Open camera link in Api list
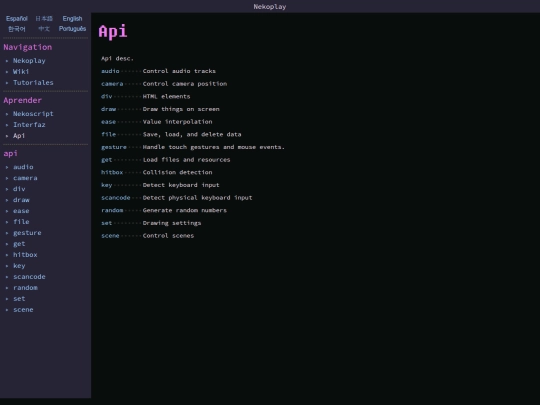The width and height of the screenshot is (540, 405). click(x=112, y=84)
